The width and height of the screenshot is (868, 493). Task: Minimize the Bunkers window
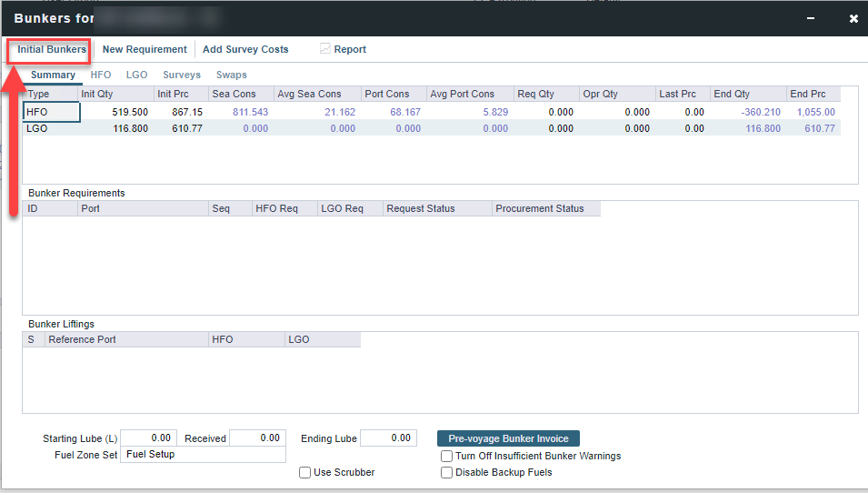click(x=810, y=18)
